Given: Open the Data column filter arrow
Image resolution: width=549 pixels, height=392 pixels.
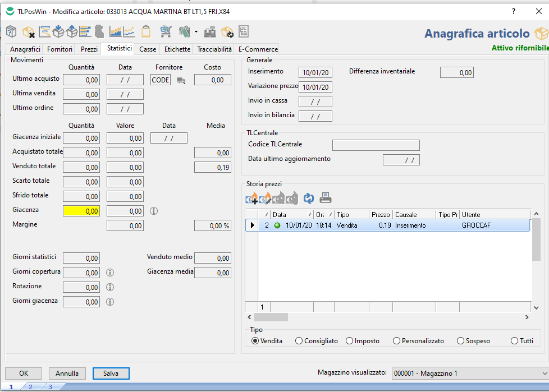Looking at the screenshot, I should click(x=310, y=215).
